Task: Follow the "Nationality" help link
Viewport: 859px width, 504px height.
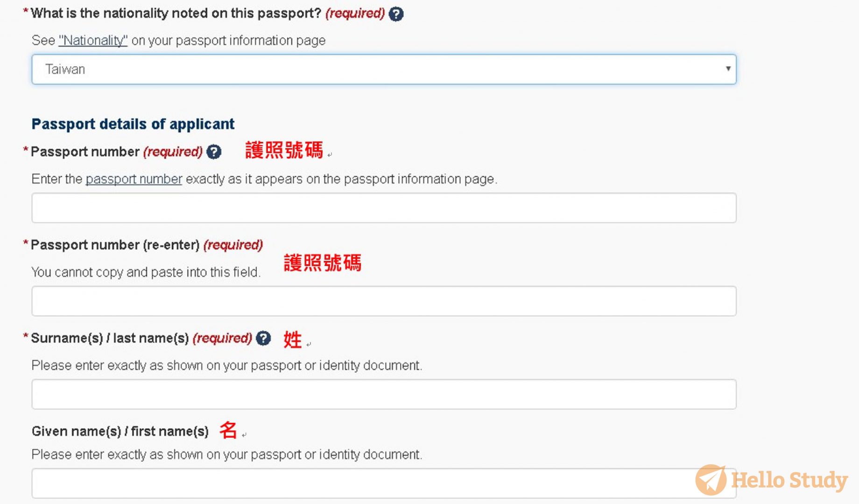Action: pyautogui.click(x=93, y=41)
